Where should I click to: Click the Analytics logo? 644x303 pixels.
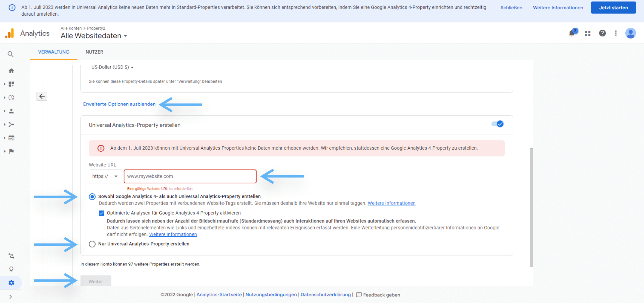[x=10, y=33]
